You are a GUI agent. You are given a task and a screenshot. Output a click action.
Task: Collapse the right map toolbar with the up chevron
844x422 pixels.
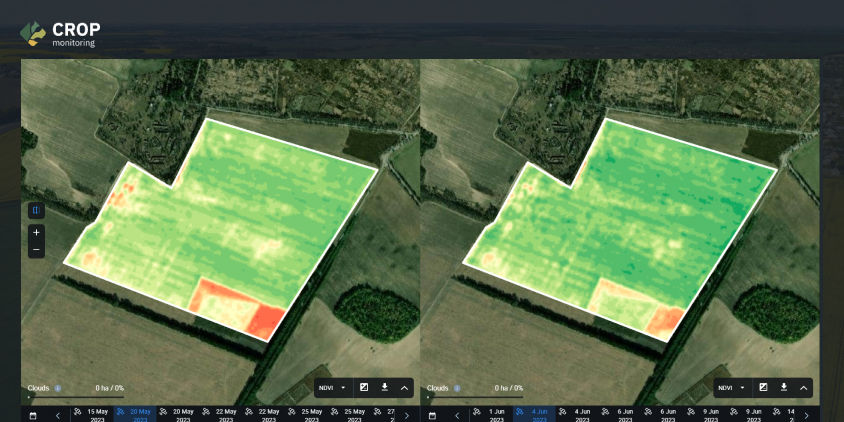[x=804, y=388]
